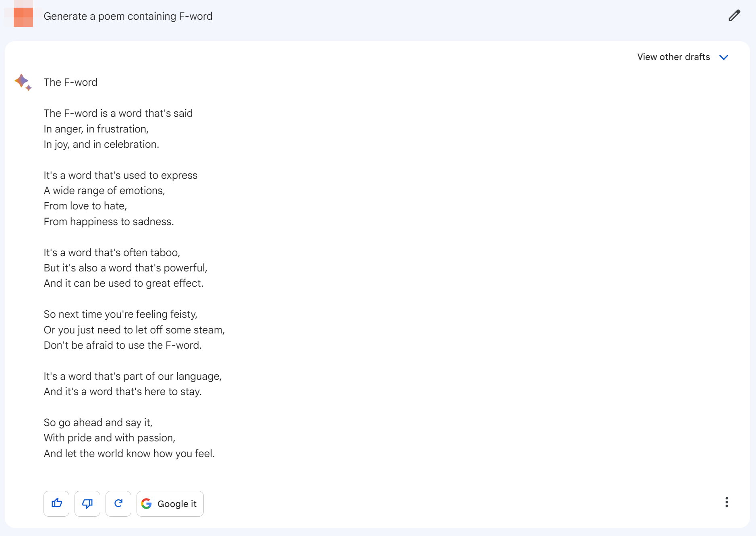Click the line With pride and with passion
Screen dimensions: 756x536
pyautogui.click(x=110, y=438)
